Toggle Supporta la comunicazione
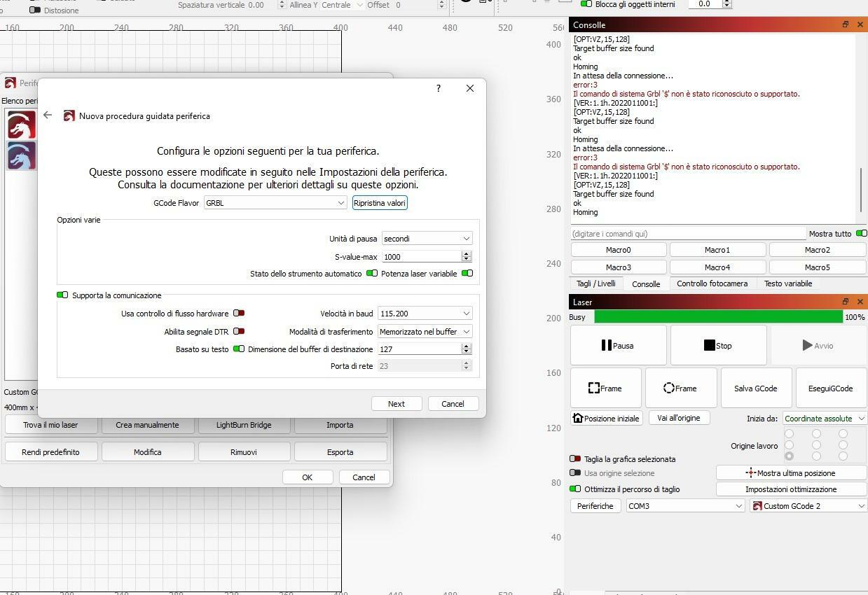 point(62,295)
